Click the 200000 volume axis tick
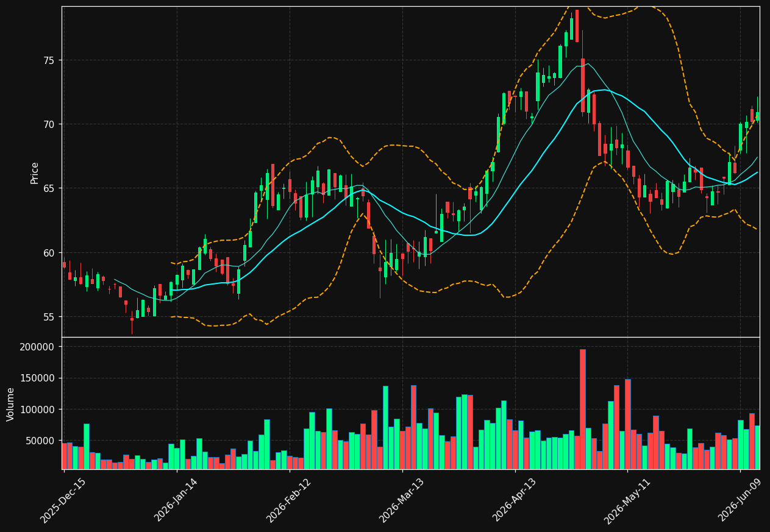Screen dimensions: 770x532 pyautogui.click(x=38, y=347)
